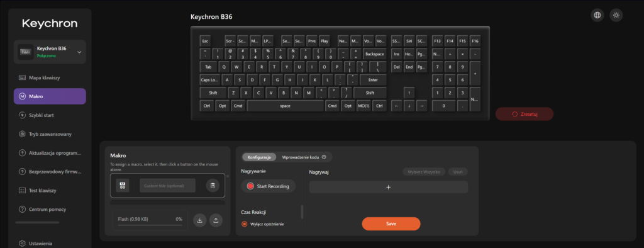Click the Play key on the keyboard

[x=325, y=41]
